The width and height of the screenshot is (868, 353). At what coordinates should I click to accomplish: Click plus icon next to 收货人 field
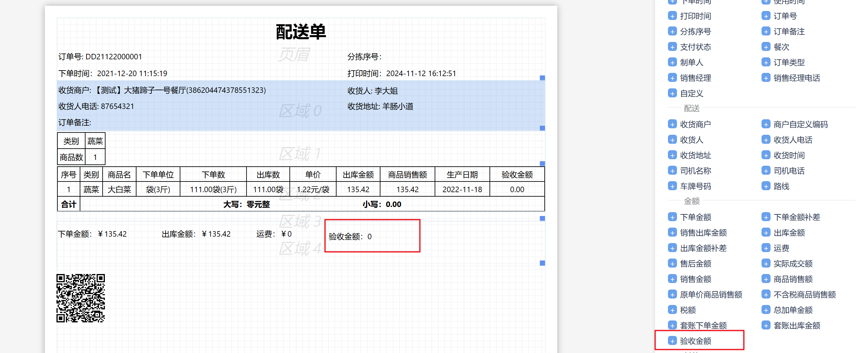pyautogui.click(x=672, y=140)
